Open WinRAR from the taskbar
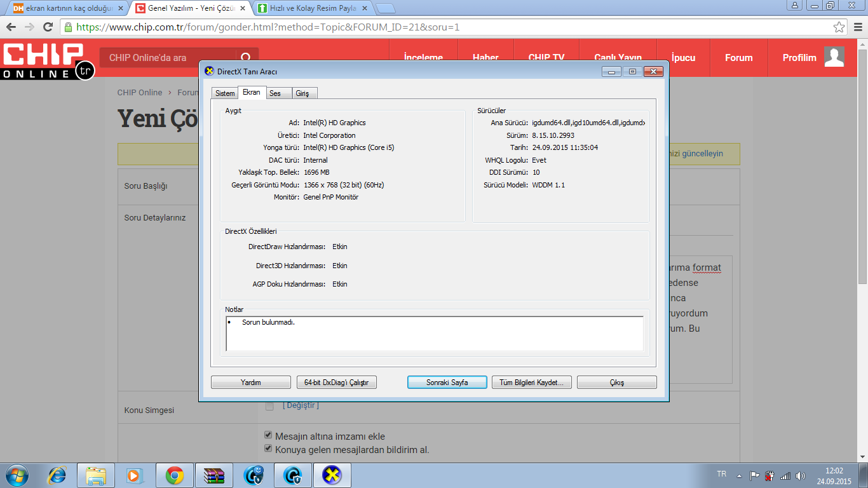The width and height of the screenshot is (868, 488). [214, 475]
